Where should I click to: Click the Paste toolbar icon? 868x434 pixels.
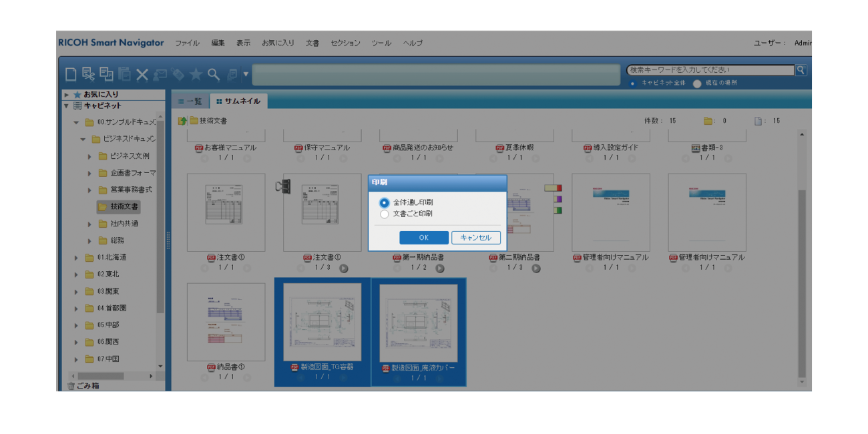(124, 71)
